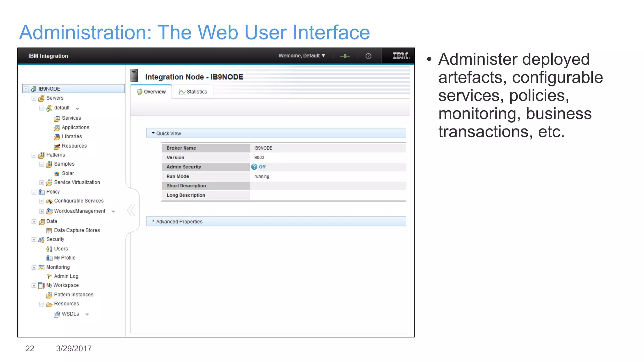
Task: Switch to the Statistics tab
Action: pyautogui.click(x=193, y=92)
